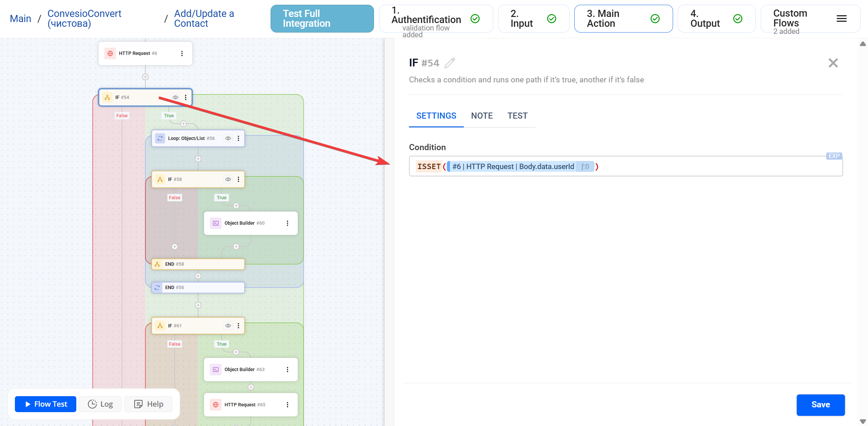Click the globe icon of HTTP Request #6

pos(110,53)
